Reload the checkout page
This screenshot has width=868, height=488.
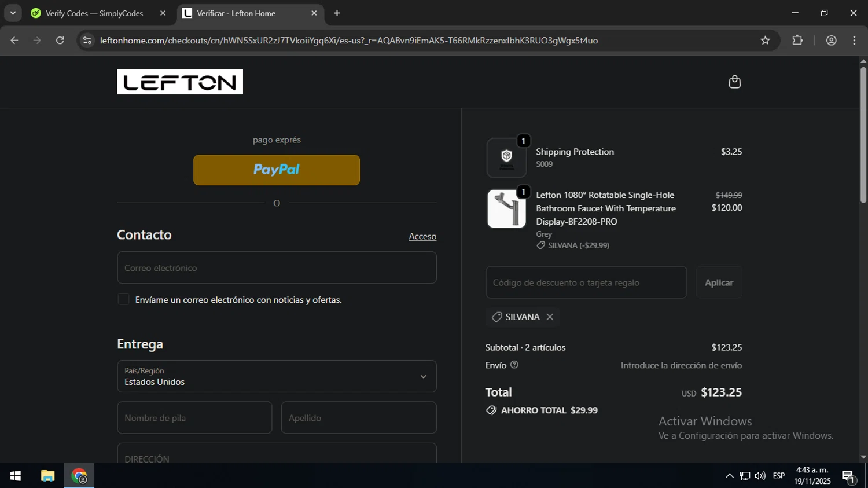point(60,40)
